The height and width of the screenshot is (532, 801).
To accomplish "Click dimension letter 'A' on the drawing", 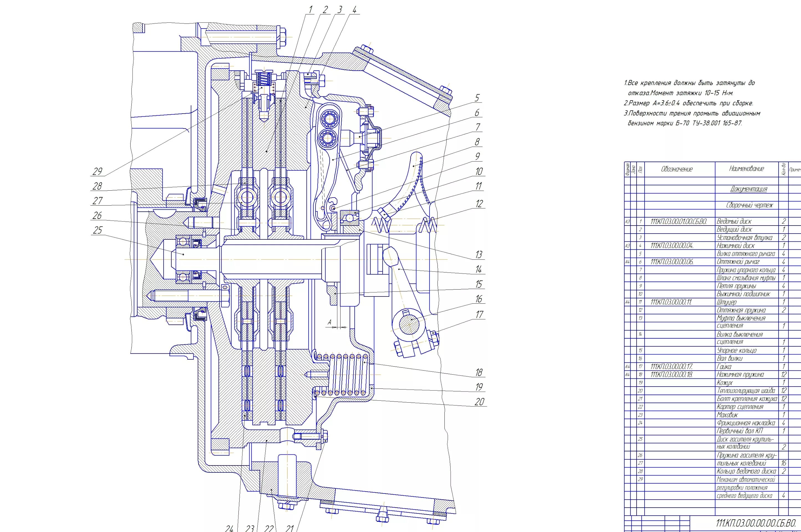I will 329,322.
